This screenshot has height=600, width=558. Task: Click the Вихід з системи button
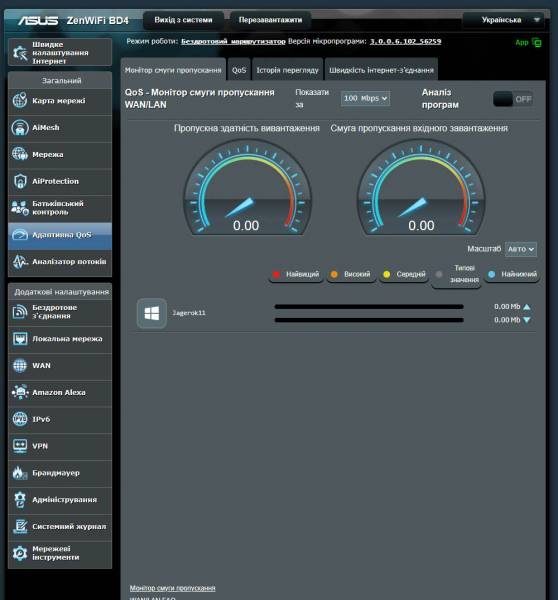click(183, 20)
